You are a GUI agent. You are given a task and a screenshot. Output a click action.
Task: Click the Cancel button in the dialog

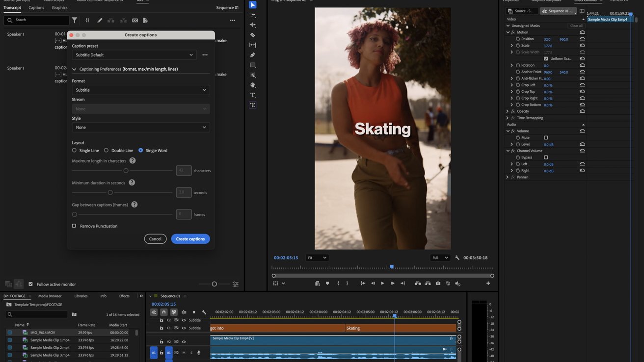(x=155, y=239)
